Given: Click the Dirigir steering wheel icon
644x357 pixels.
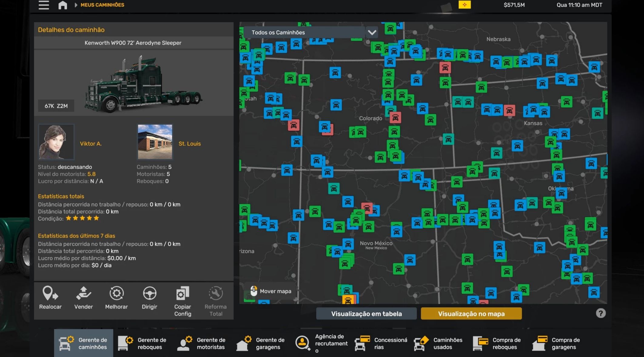Looking at the screenshot, I should (x=149, y=293).
